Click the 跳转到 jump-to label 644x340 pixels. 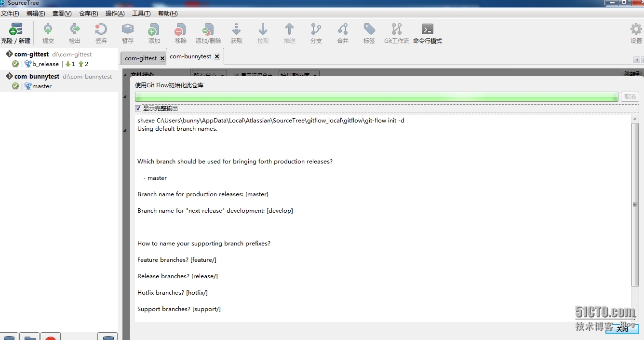click(633, 74)
